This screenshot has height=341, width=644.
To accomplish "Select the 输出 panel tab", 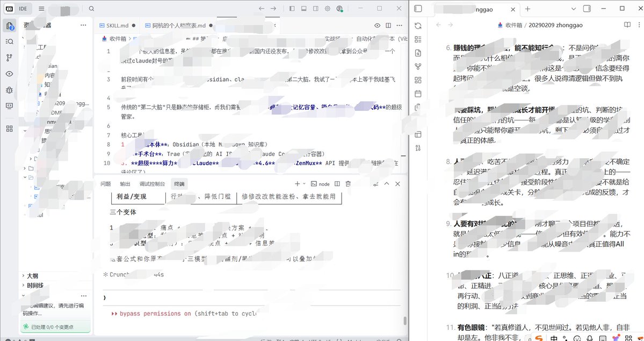I will (x=125, y=184).
